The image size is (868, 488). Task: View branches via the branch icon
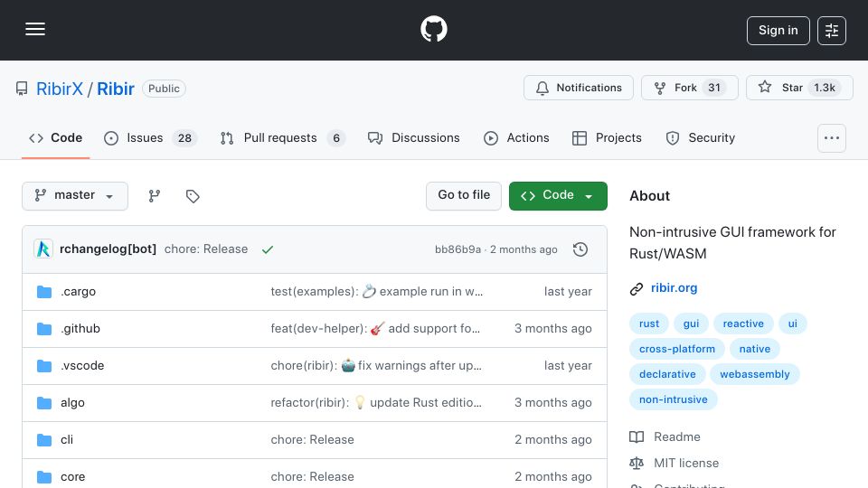pyautogui.click(x=155, y=196)
